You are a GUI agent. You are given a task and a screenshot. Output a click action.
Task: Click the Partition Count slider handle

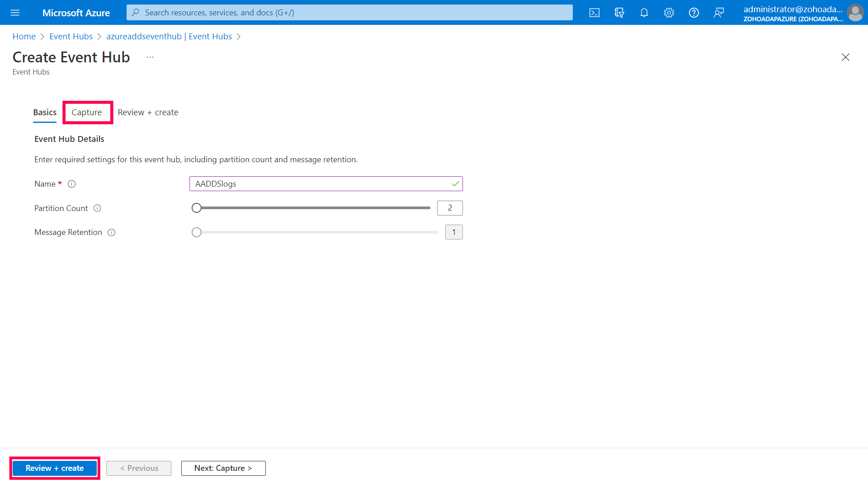click(x=196, y=208)
